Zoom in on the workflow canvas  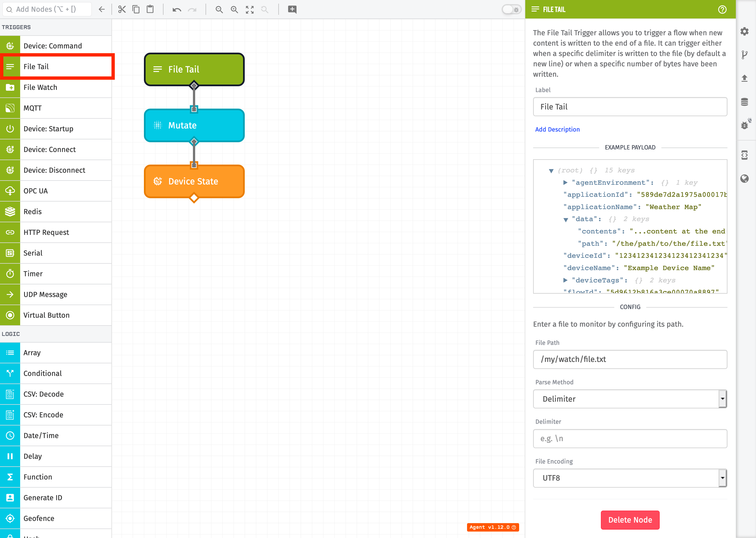[234, 10]
